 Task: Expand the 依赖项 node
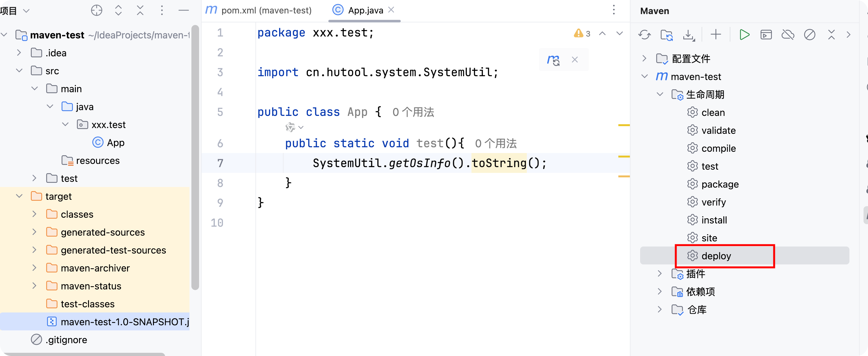click(659, 291)
